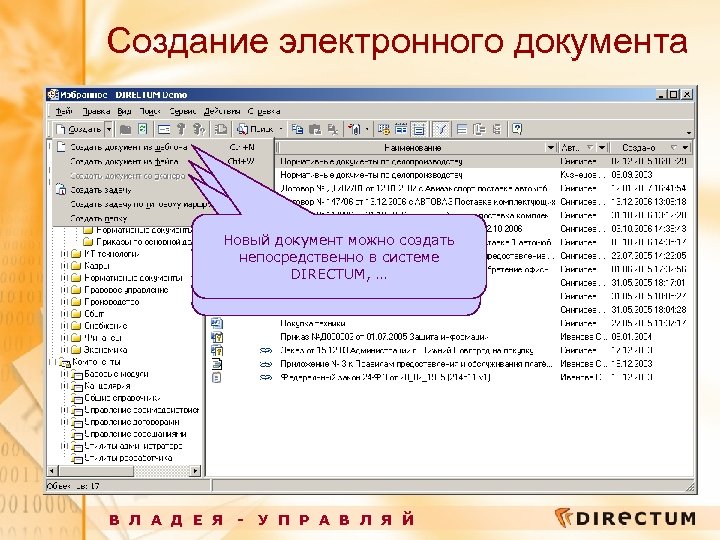Screen dimensions: 720x540
Task: Click the lined list icon after filter
Action: coord(462,129)
